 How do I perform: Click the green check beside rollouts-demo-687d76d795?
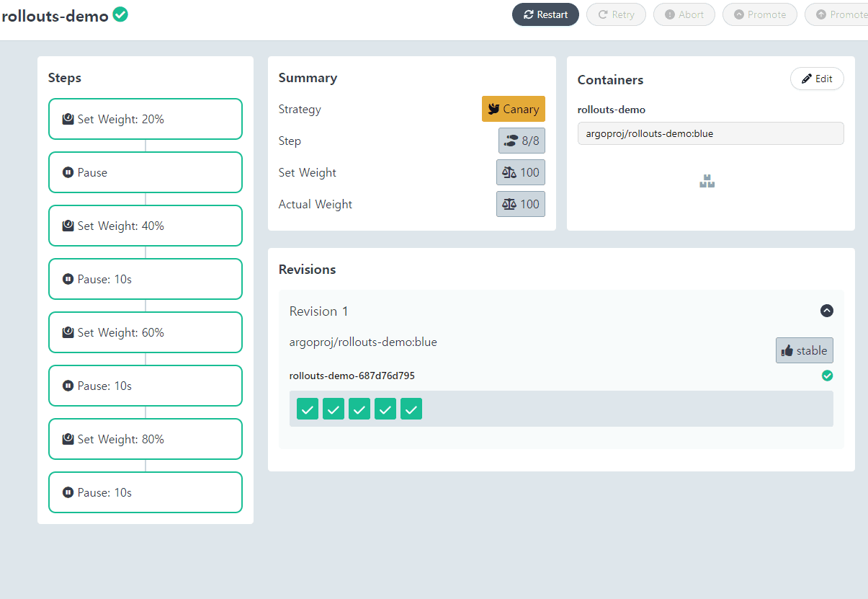point(827,376)
